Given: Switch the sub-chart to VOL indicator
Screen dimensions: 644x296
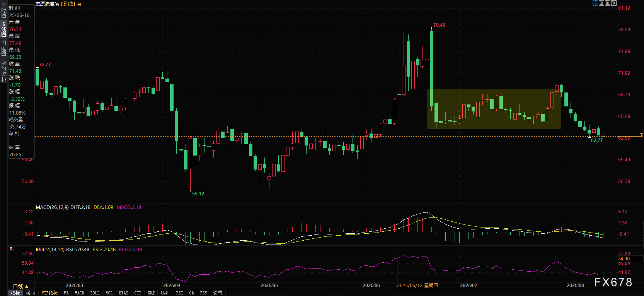Looking at the screenshot, I should (109, 293).
